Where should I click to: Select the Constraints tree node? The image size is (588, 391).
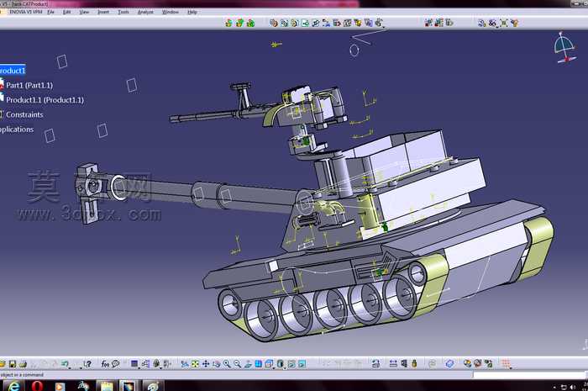point(24,114)
